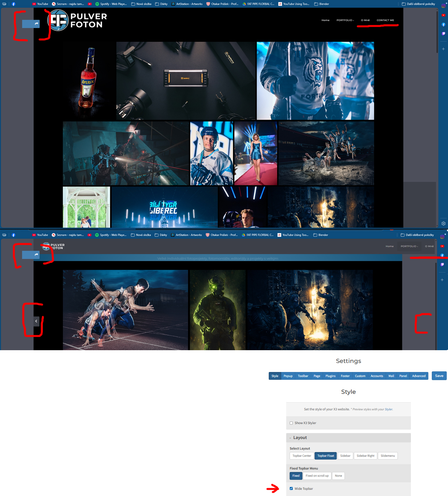The width and height of the screenshot is (448, 496).
Task: Click Facebook bookmark icon in lower bookmarks bar
Action: (13, 235)
